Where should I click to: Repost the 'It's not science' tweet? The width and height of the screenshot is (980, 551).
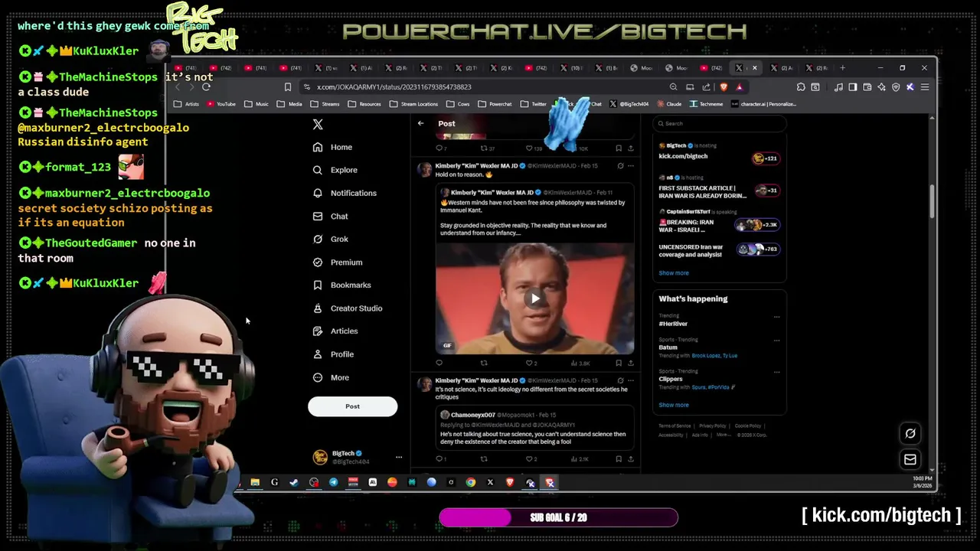pos(483,459)
